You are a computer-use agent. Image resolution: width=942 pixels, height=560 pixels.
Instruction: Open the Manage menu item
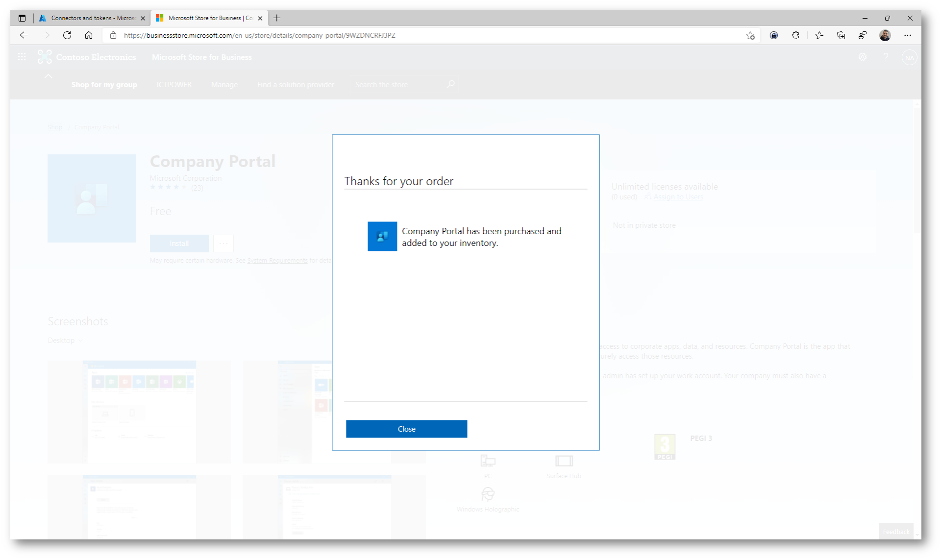(224, 85)
